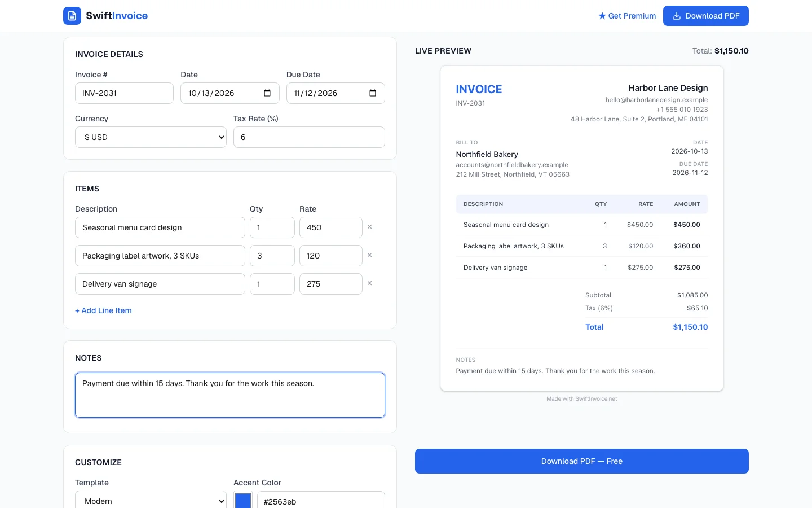Screen dimensions: 812x508
Task: Edit the Packaging label artwork description field
Action: [x=160, y=256]
